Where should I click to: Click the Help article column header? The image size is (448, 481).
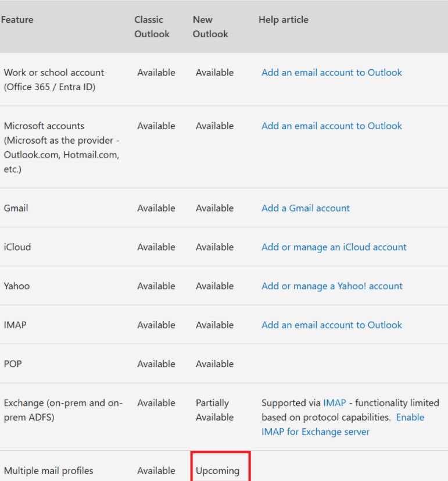click(284, 20)
